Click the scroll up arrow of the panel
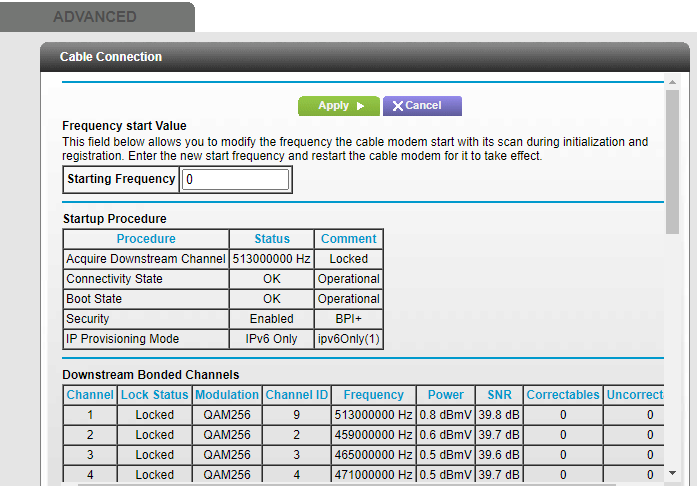 (x=672, y=82)
